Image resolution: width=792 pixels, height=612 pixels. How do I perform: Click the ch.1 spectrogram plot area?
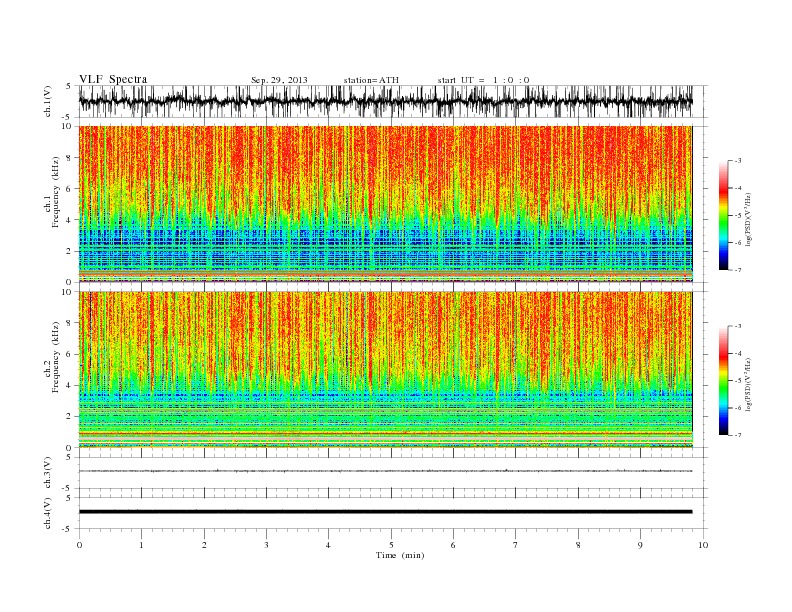click(x=385, y=204)
